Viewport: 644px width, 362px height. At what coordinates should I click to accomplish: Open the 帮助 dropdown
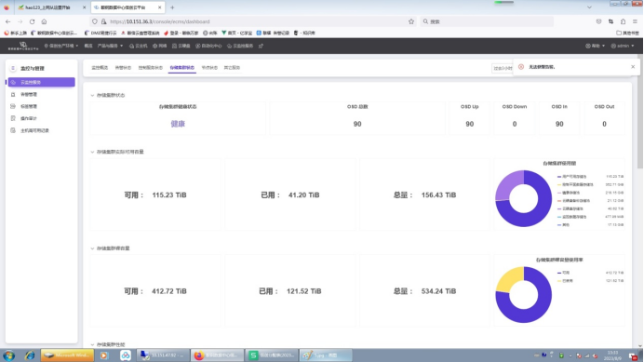595,46
